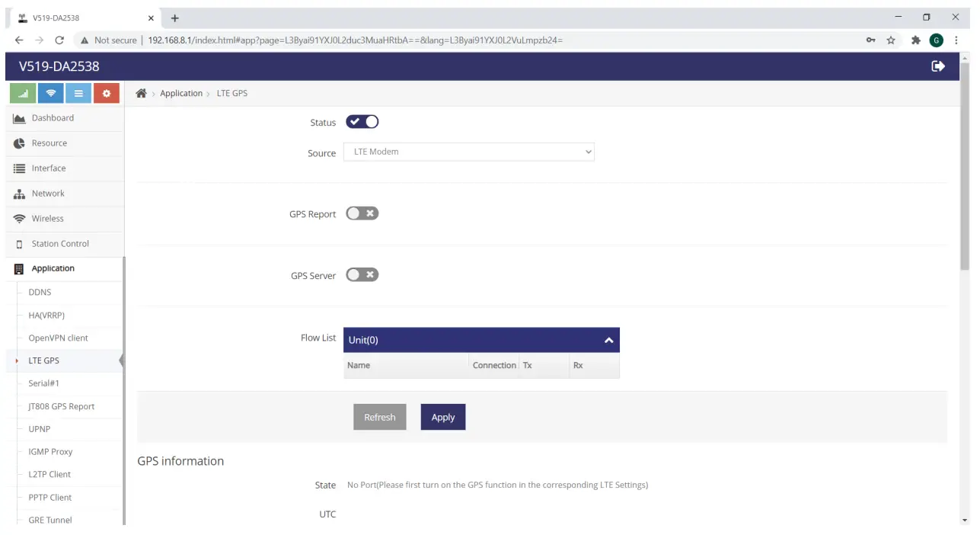Click the Resource pie chart icon
Viewport: 980px width, 535px height.
point(20,143)
